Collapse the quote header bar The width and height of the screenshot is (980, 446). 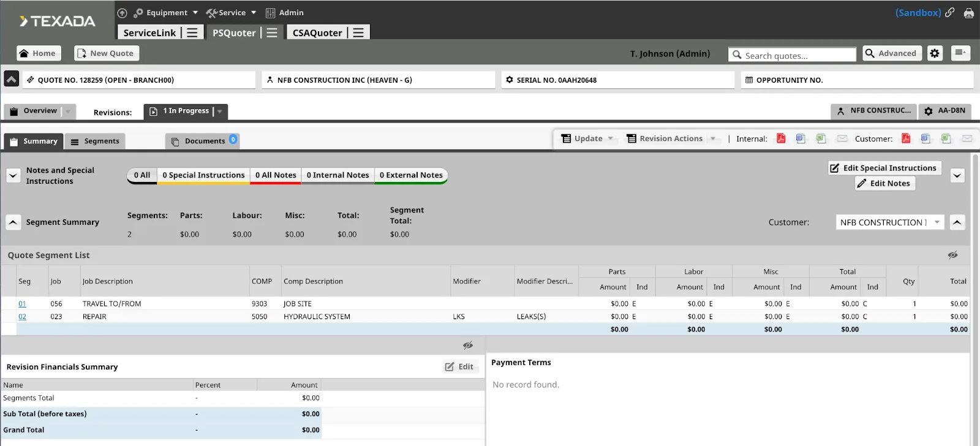12,79
